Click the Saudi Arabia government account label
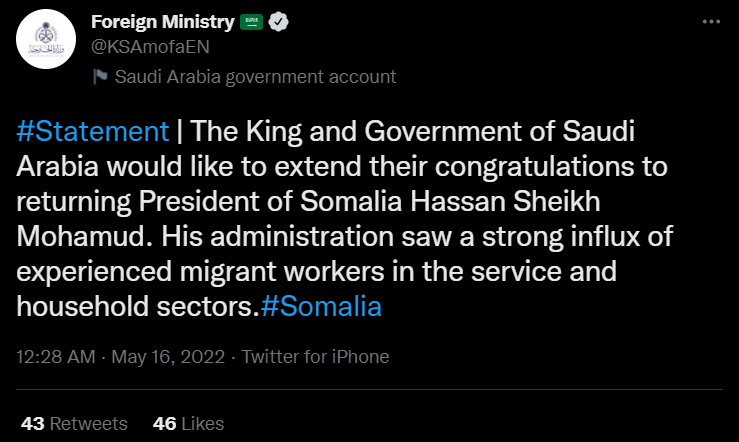 [255, 77]
